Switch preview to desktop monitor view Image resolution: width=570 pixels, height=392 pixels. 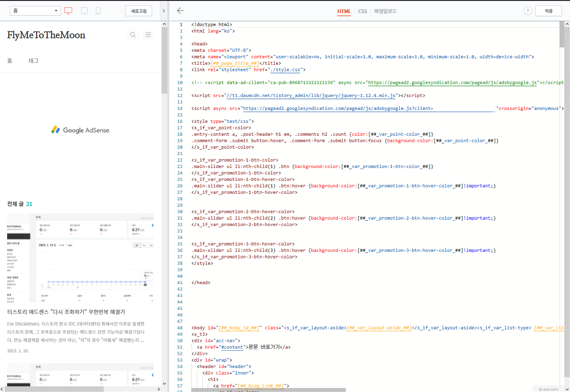(68, 11)
